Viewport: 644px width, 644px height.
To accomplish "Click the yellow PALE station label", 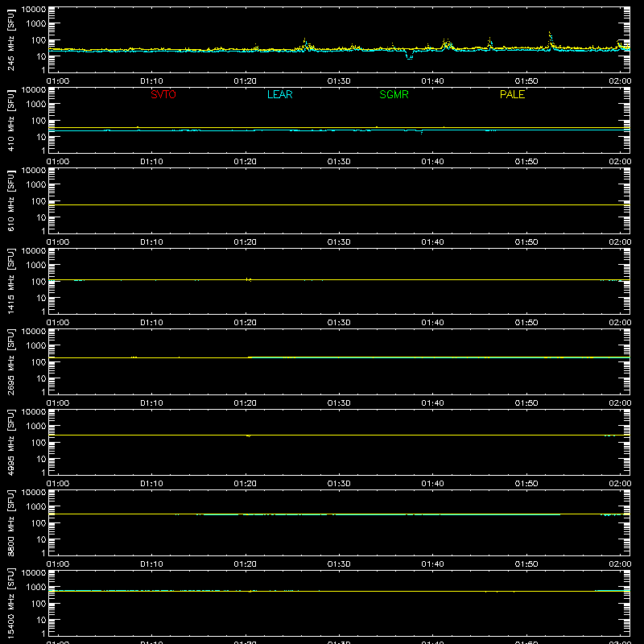I will click(512, 94).
